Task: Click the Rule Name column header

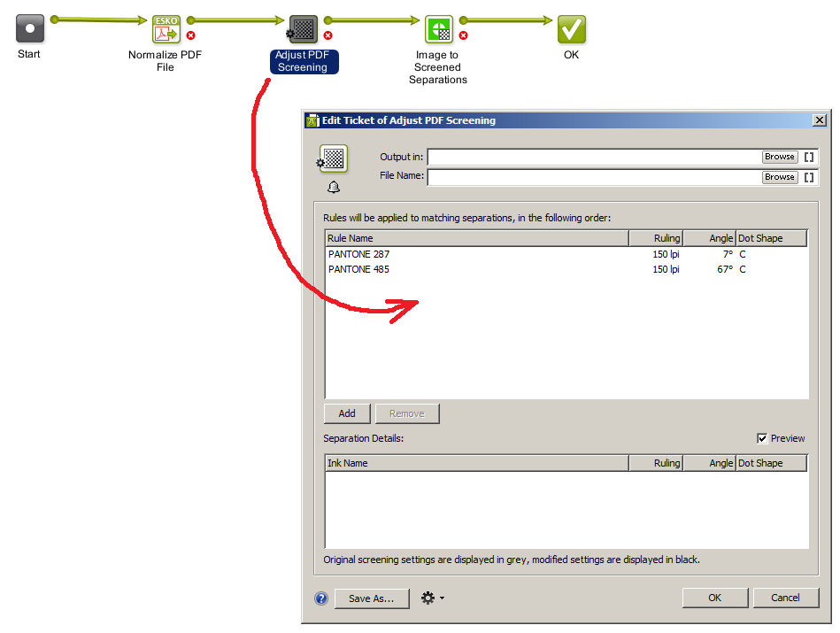Action: point(477,238)
